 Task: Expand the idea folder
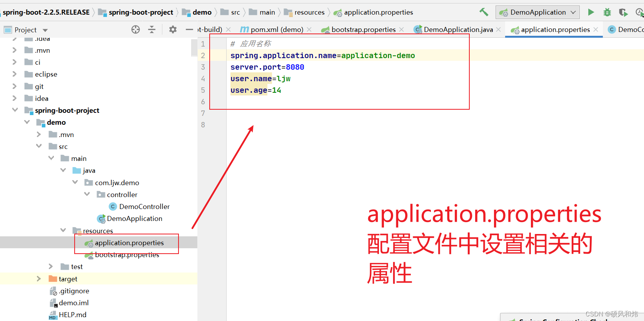(x=14, y=98)
